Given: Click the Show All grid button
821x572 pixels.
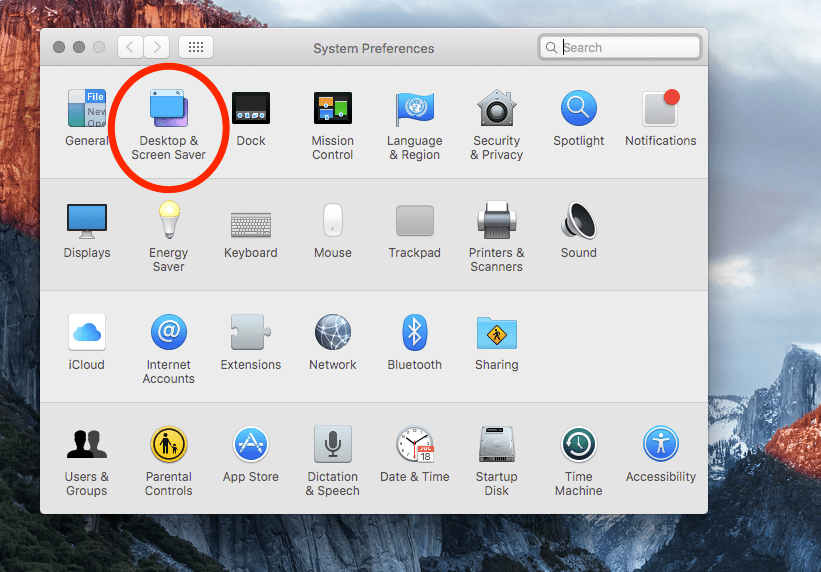Looking at the screenshot, I should pos(196,47).
